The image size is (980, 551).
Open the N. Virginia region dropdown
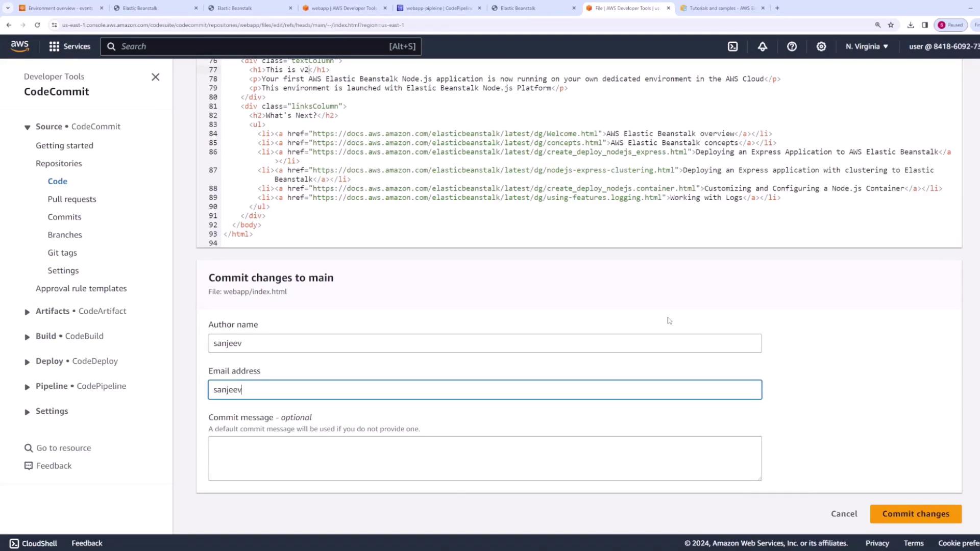[x=867, y=46]
